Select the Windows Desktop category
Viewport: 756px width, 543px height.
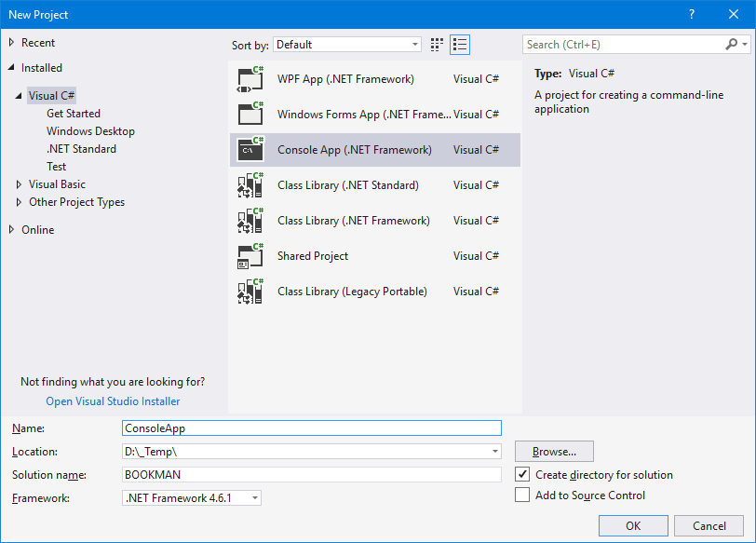tap(90, 131)
